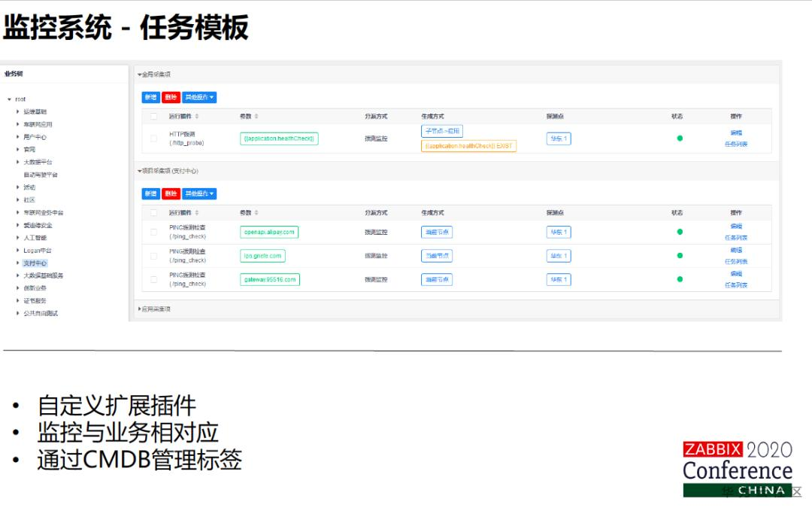Collapse the root tree node
Viewport: 812px width, 511px height.
[x=9, y=99]
